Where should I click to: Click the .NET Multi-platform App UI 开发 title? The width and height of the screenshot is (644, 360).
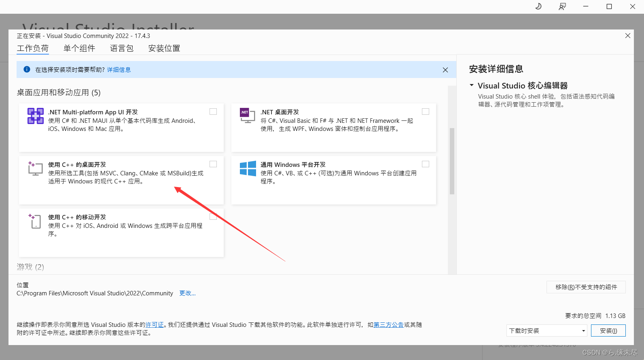tap(93, 112)
